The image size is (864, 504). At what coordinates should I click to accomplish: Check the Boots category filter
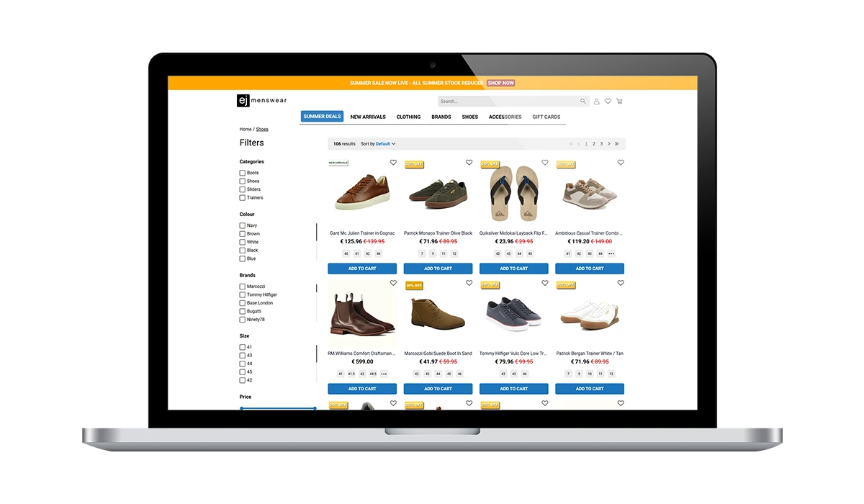click(243, 173)
